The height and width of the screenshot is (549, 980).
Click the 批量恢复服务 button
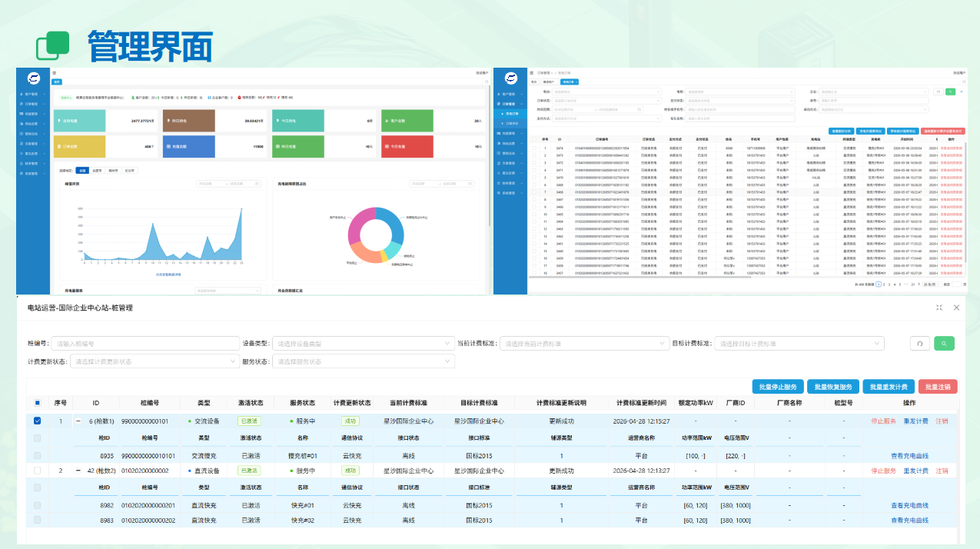coord(833,387)
